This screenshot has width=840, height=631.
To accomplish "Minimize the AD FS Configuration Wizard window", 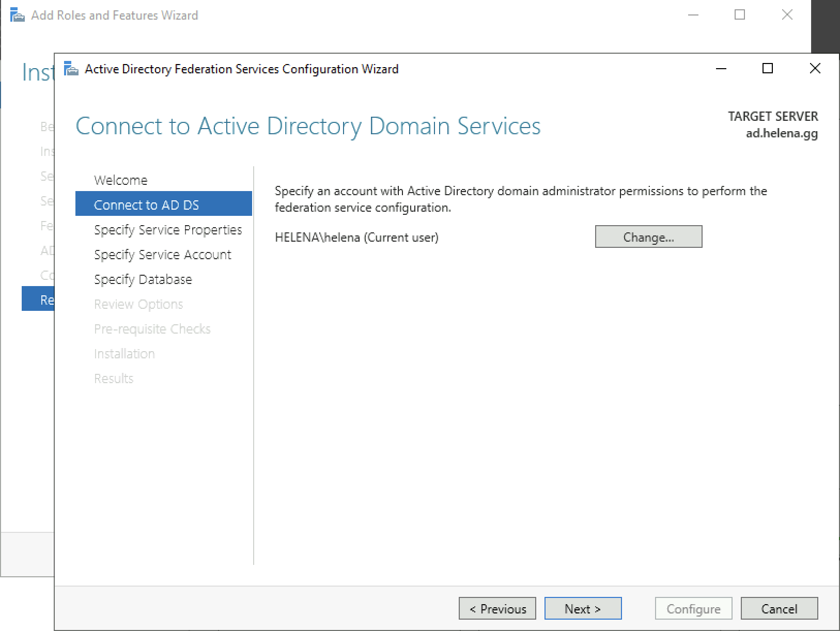I will click(721, 69).
